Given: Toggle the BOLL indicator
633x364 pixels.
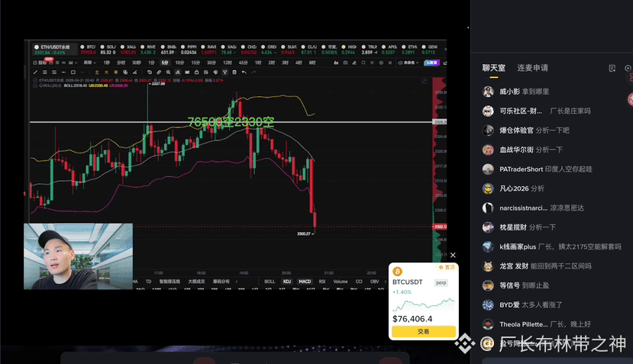Looking at the screenshot, I should pos(270,282).
